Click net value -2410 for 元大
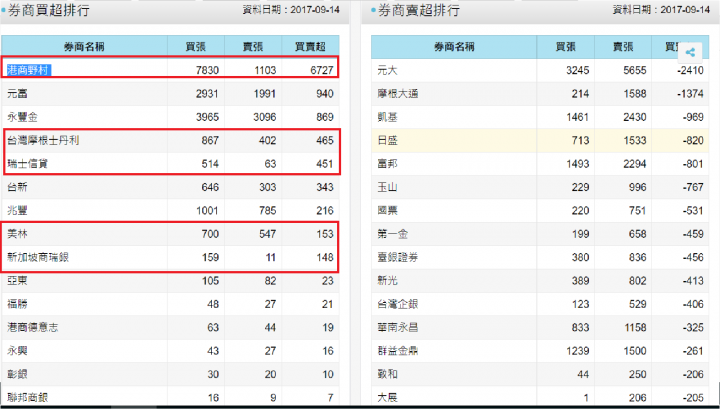This screenshot has width=720, height=410. pyautogui.click(x=690, y=70)
